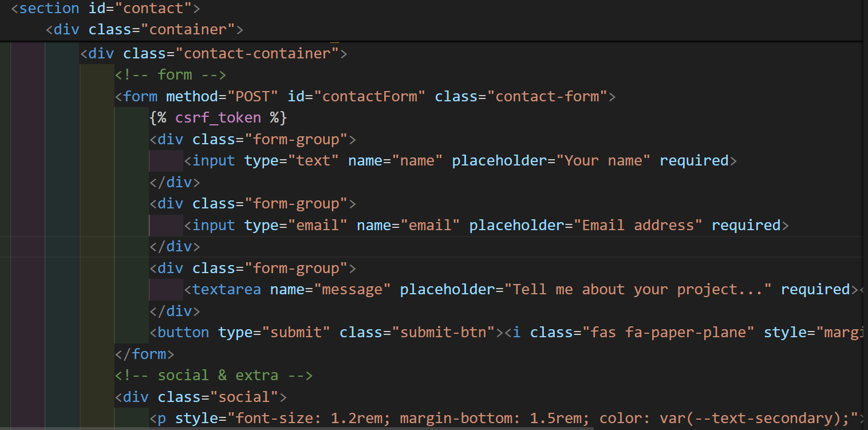Click the <!-- social & extra --> comment
Image resolution: width=868 pixels, height=430 pixels.
point(214,376)
